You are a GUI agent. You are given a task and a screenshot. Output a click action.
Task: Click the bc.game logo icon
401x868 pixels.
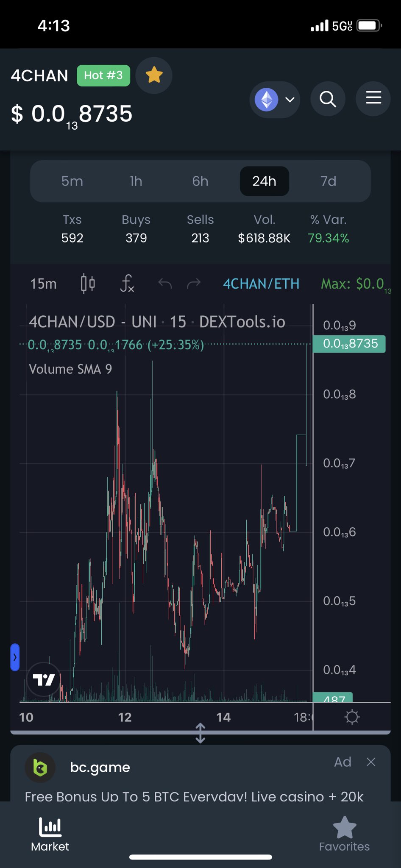tap(40, 768)
